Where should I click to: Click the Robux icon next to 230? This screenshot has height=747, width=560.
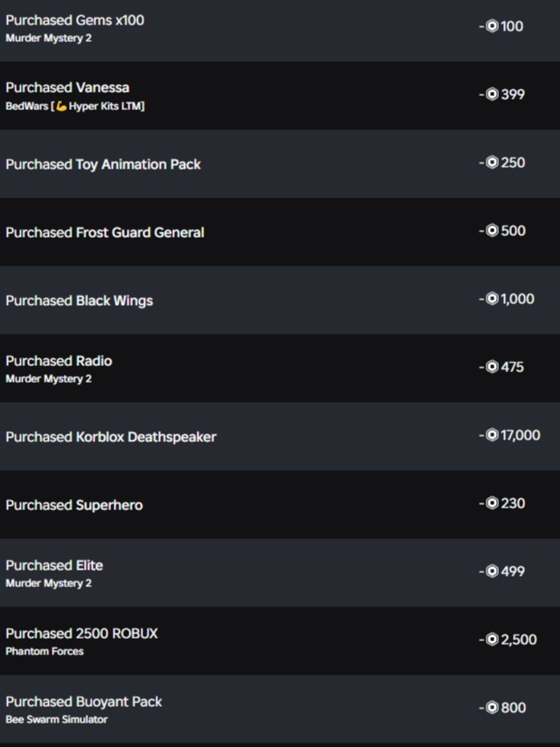tap(492, 503)
